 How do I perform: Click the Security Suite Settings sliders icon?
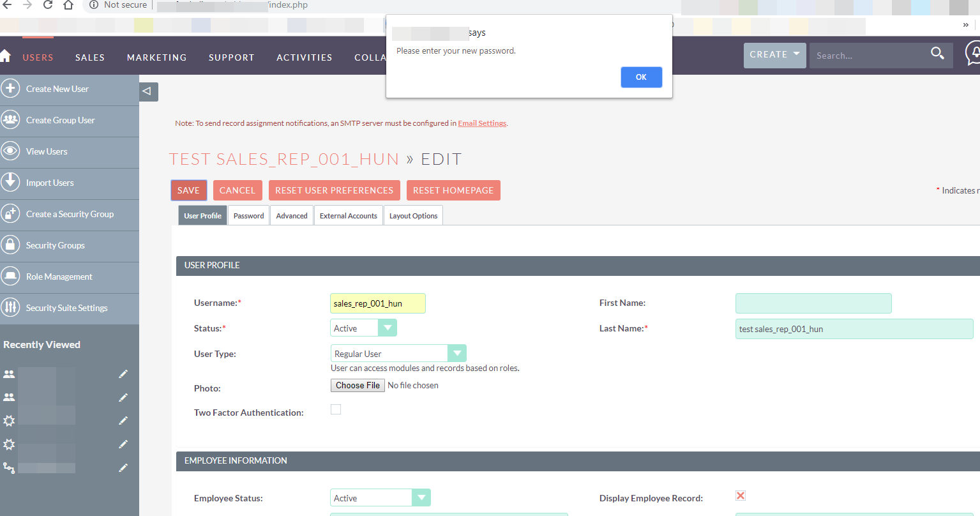pos(10,308)
